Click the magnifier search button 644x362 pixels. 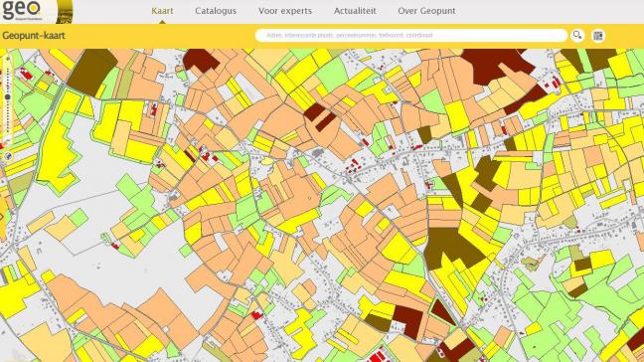[x=577, y=36]
